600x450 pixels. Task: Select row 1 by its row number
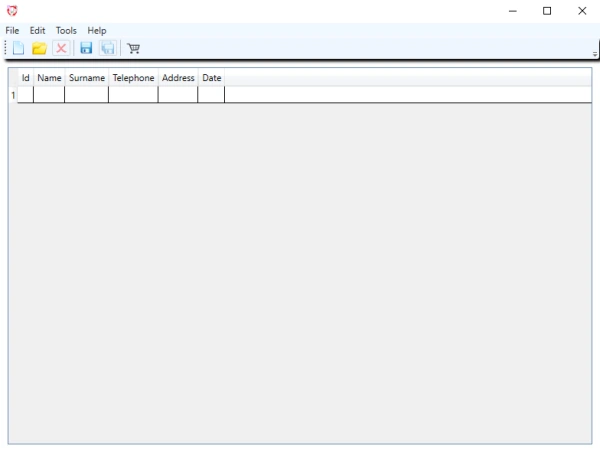(13, 95)
